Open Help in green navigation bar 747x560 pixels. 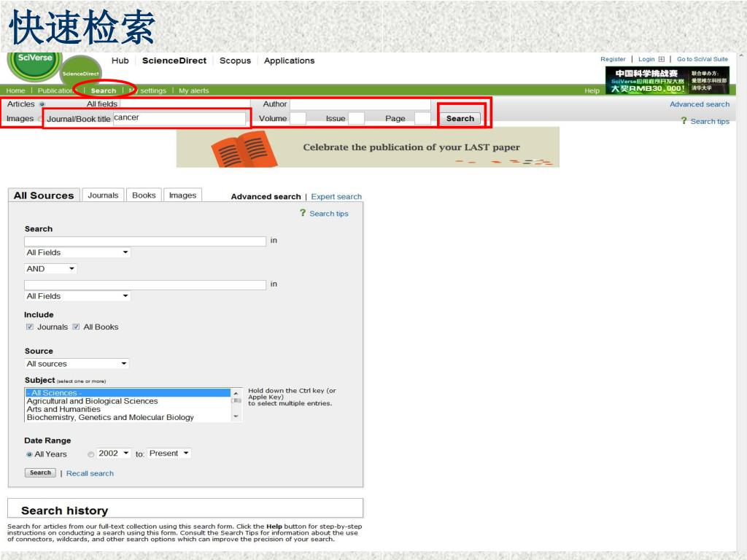click(592, 90)
